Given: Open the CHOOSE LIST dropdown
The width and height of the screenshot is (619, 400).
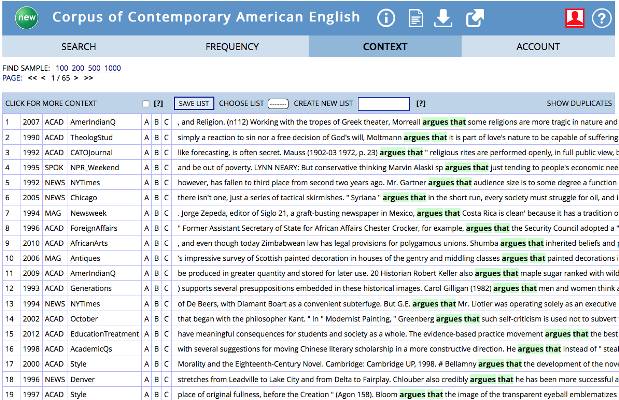Looking at the screenshot, I should (278, 103).
